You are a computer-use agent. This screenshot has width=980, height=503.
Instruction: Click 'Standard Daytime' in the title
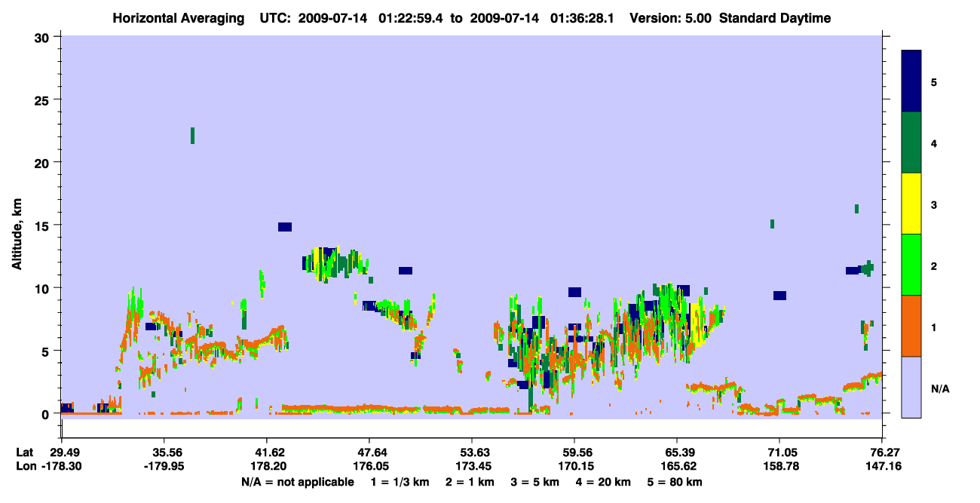pos(775,18)
